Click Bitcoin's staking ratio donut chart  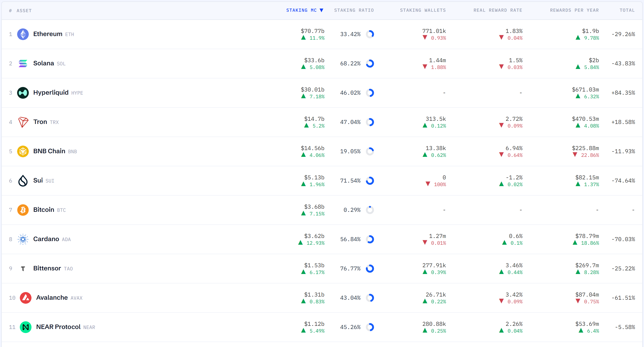coord(370,210)
